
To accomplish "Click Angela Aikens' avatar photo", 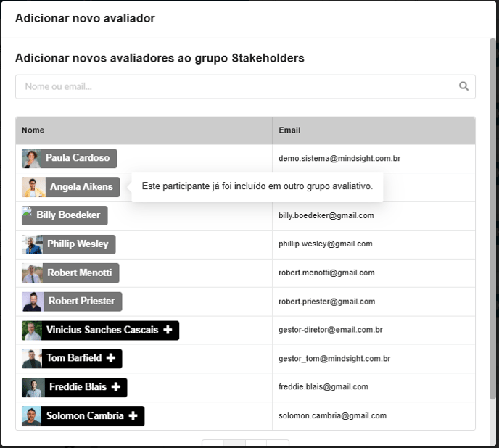I will 33,187.
